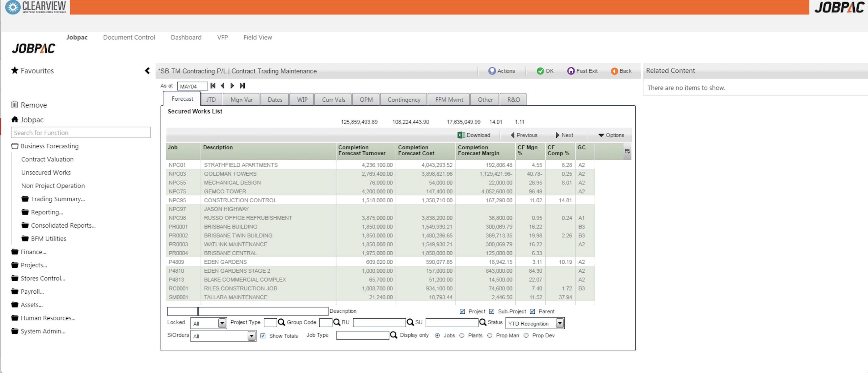Uncheck the Sub-Project checkbox

coord(492,311)
